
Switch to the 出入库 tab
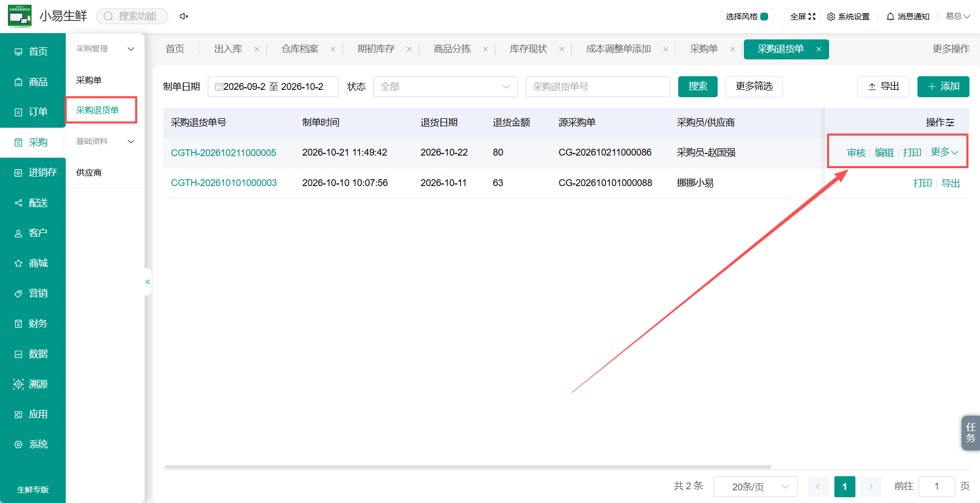pyautogui.click(x=228, y=49)
